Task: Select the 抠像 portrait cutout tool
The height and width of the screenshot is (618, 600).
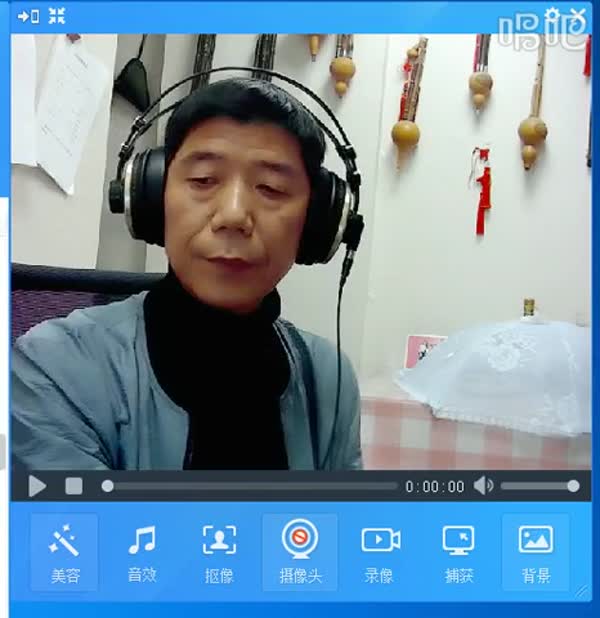Action: tap(219, 551)
